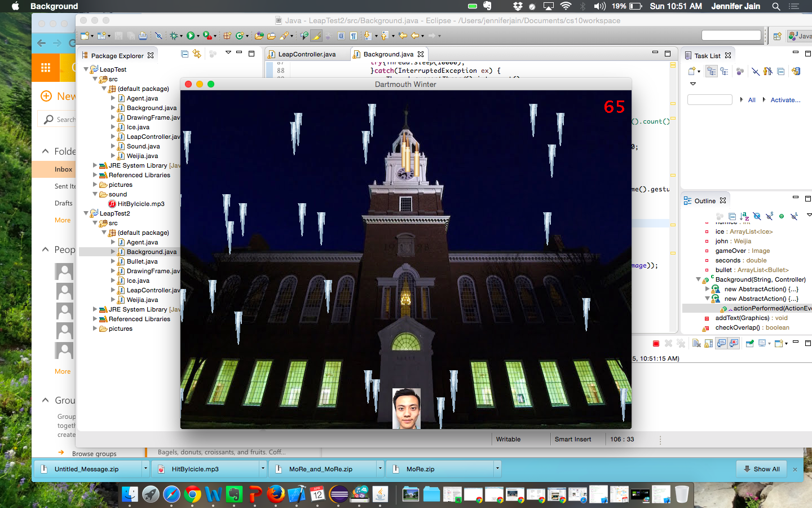Select the Package Explorer tab
Image resolution: width=812 pixels, height=508 pixels.
(117, 56)
